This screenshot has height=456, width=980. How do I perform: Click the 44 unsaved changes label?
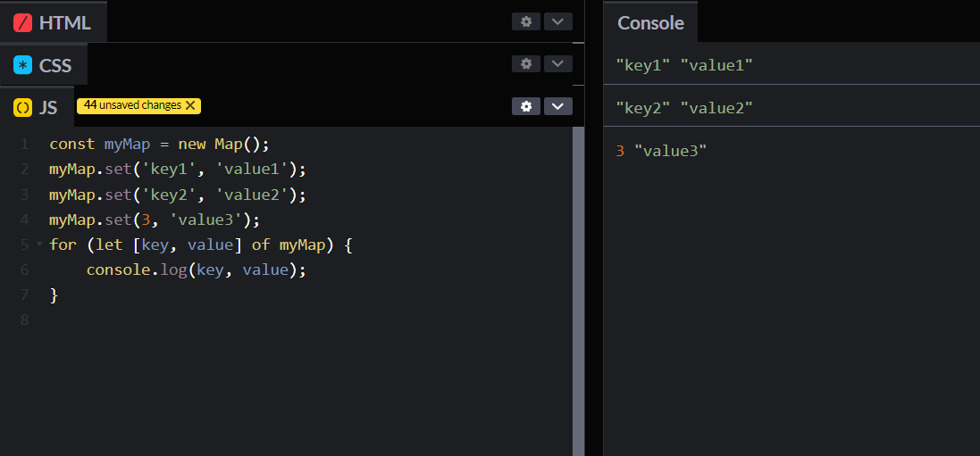tap(132, 105)
